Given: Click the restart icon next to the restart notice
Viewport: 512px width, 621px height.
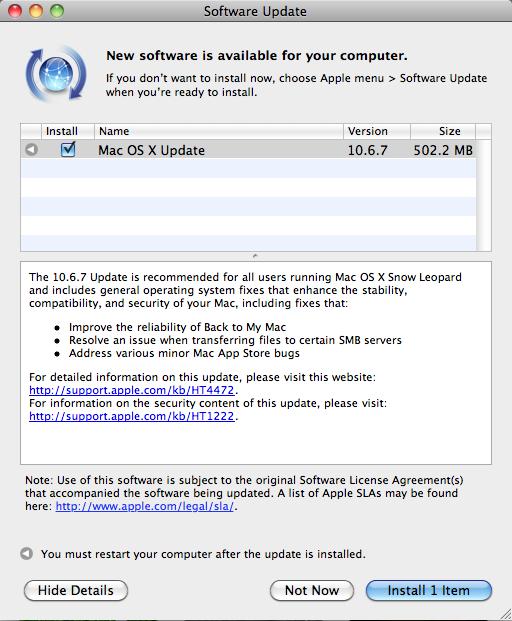Looking at the screenshot, I should (27, 553).
